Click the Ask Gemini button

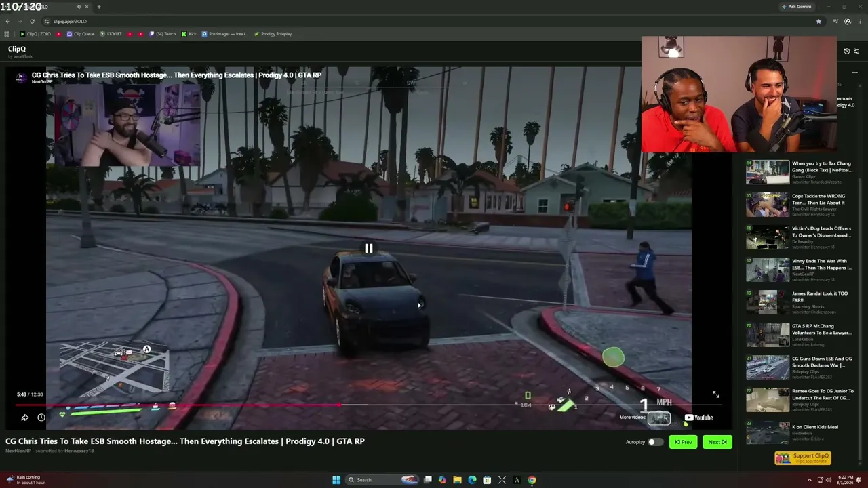point(797,7)
